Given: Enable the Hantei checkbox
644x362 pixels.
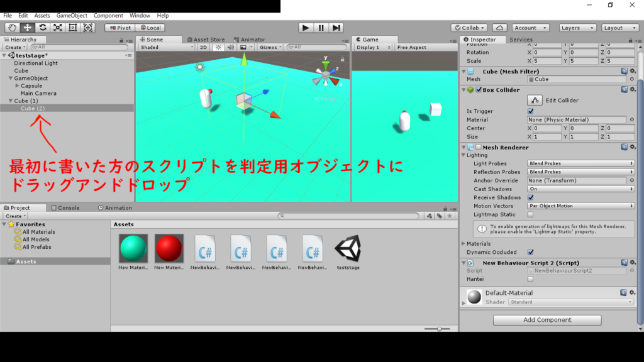Looking at the screenshot, I should (x=530, y=279).
